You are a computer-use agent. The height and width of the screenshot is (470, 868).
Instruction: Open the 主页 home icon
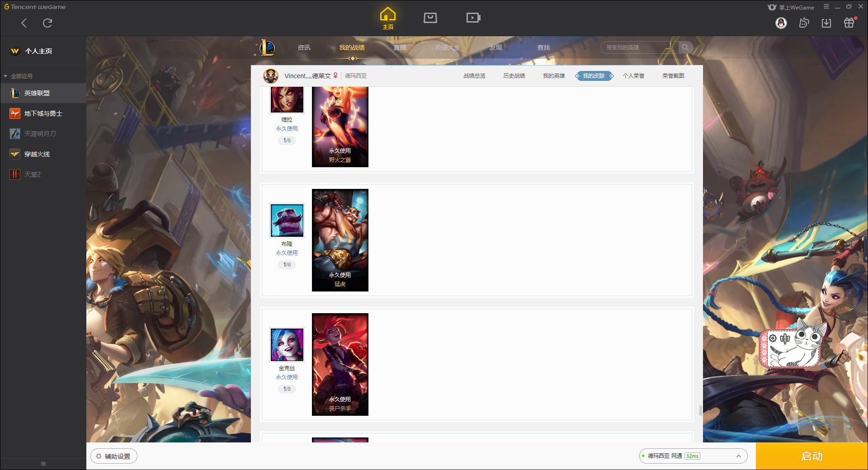pyautogui.click(x=388, y=19)
